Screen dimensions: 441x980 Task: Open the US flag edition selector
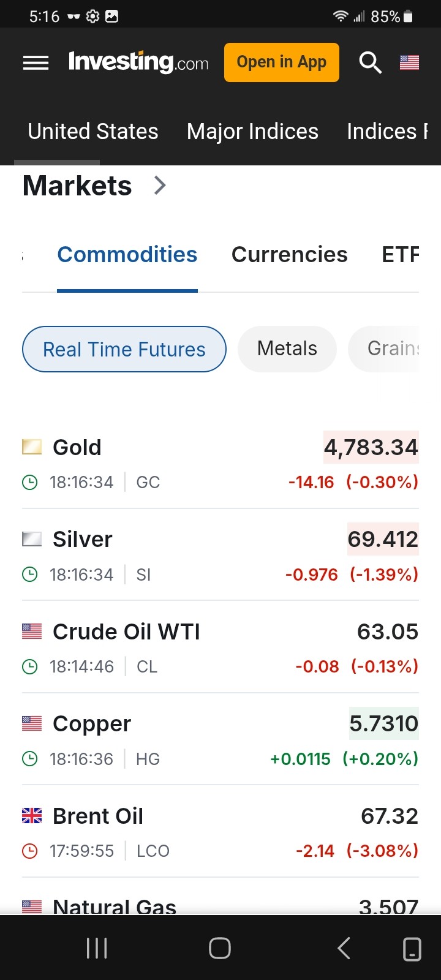(409, 62)
